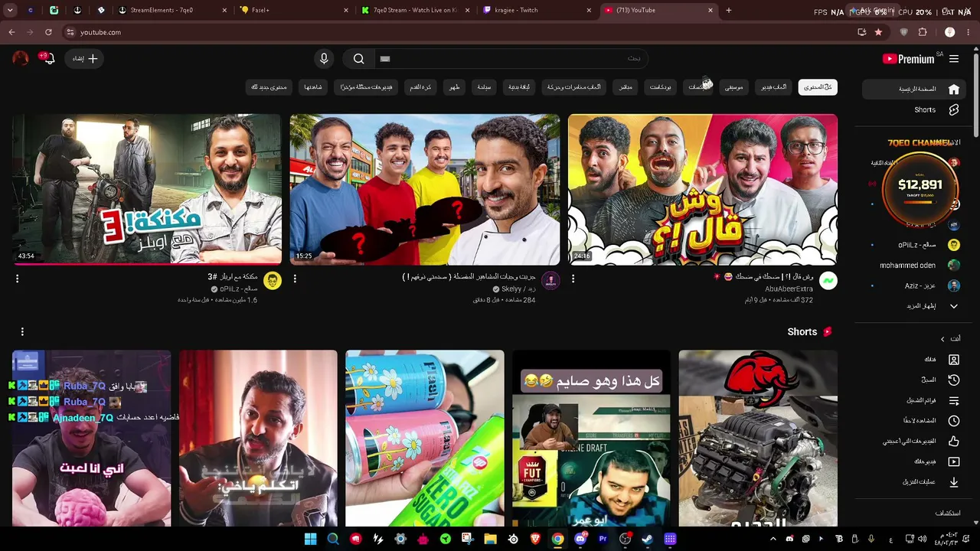This screenshot has height=551, width=980.
Task: Switch to 7qe0 Stream Kick tab
Action: point(415,11)
